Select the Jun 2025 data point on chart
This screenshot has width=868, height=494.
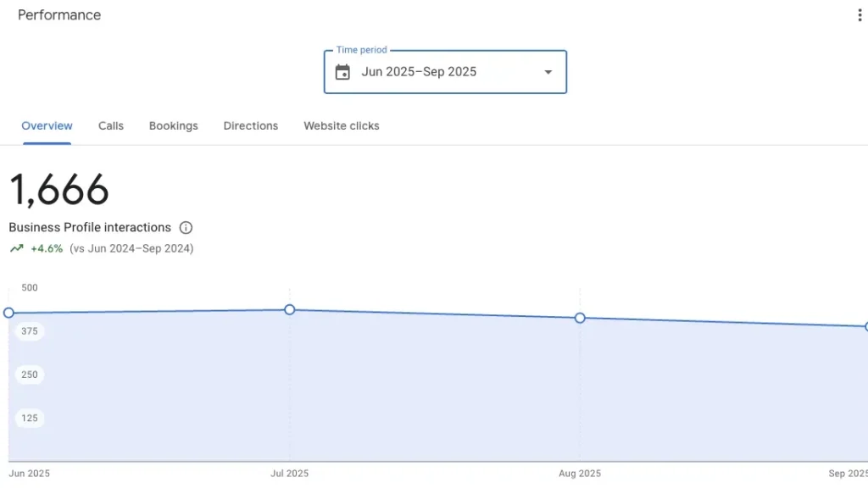coord(9,313)
